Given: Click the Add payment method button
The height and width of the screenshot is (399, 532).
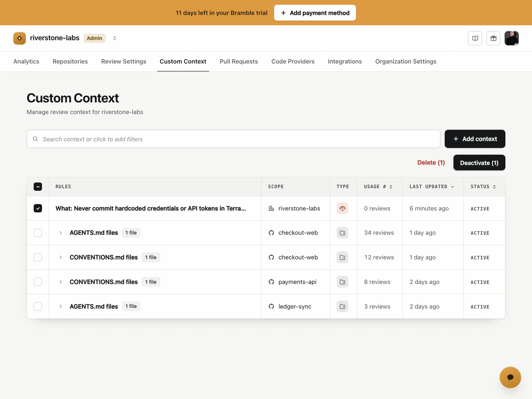Looking at the screenshot, I should point(315,13).
